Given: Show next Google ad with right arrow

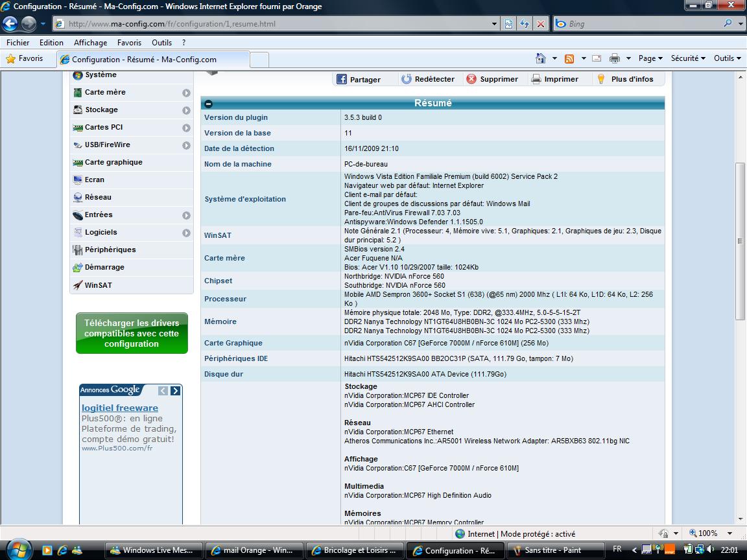Looking at the screenshot, I should 175,390.
